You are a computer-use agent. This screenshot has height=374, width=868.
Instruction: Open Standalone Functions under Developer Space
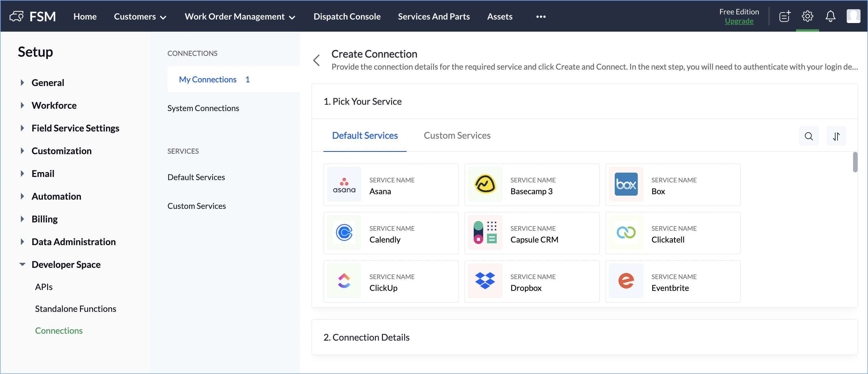click(75, 309)
